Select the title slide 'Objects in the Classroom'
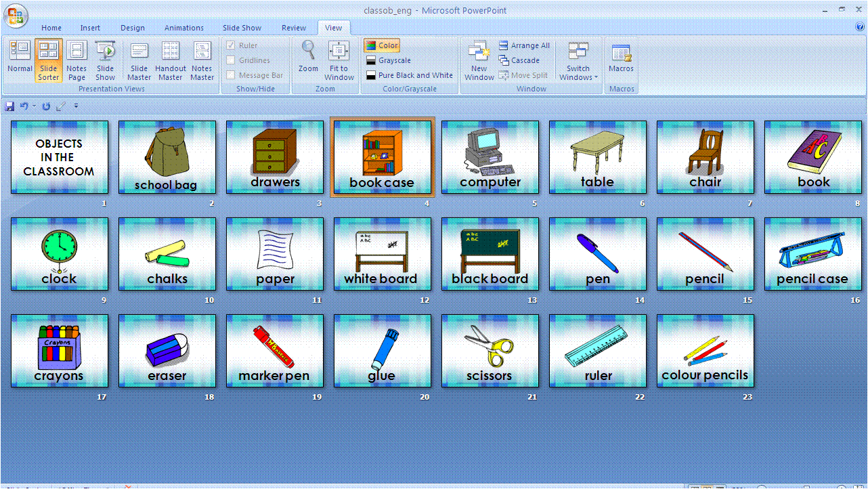Viewport: 868px width, 489px height. [60, 157]
